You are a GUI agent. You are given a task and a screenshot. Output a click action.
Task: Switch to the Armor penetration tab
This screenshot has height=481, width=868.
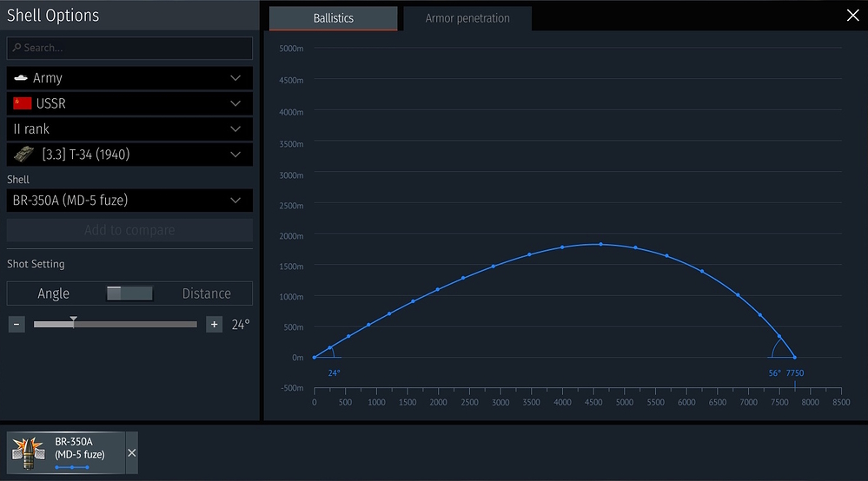467,18
